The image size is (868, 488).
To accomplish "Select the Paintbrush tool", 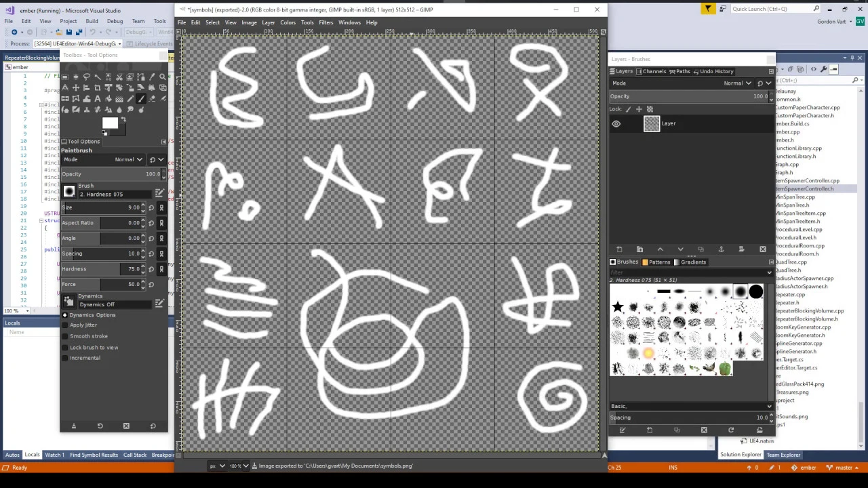I will 141,98.
